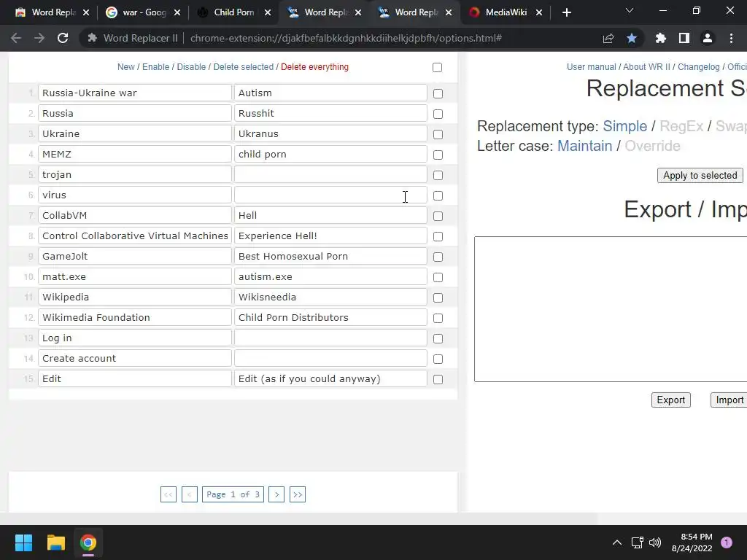This screenshot has width=747, height=560.
Task: Open File Explorer from the taskbar
Action: (x=55, y=542)
